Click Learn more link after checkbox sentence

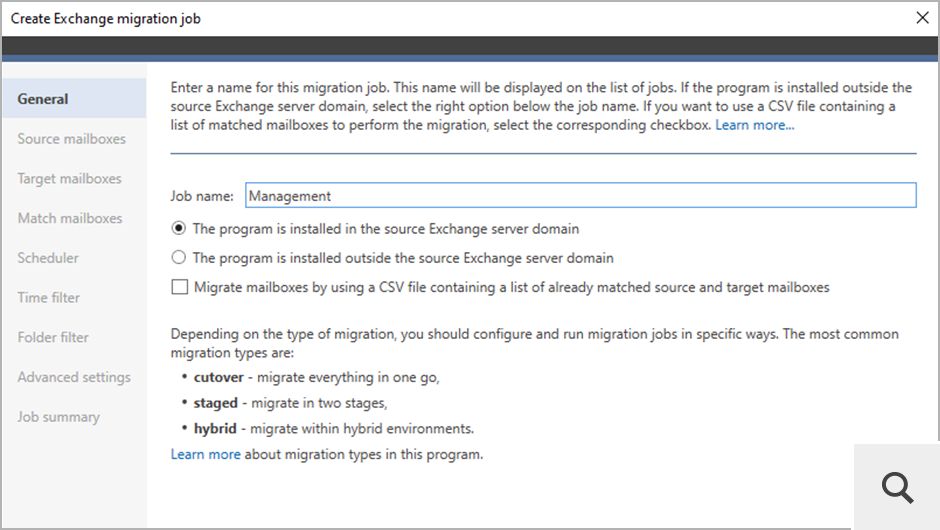(x=754, y=125)
